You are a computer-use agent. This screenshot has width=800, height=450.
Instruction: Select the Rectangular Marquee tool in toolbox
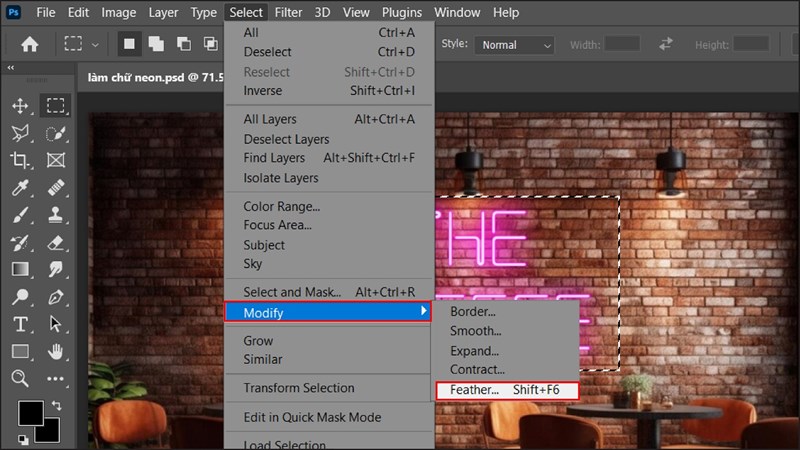point(56,106)
